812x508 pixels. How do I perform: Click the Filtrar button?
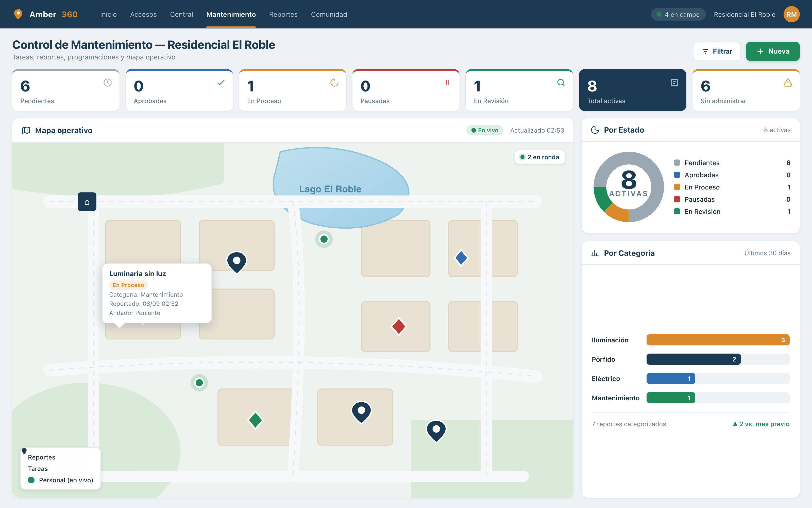[x=717, y=51]
